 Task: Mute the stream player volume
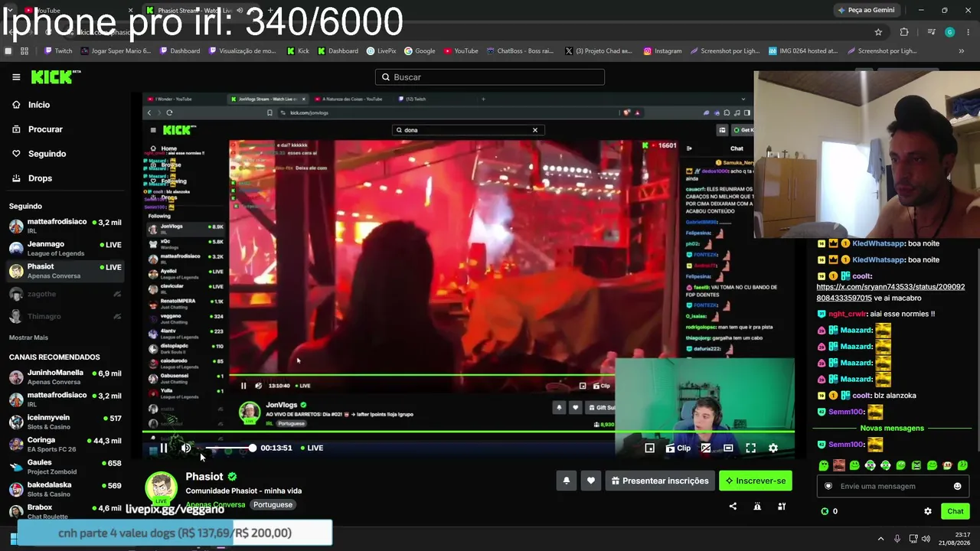click(186, 448)
